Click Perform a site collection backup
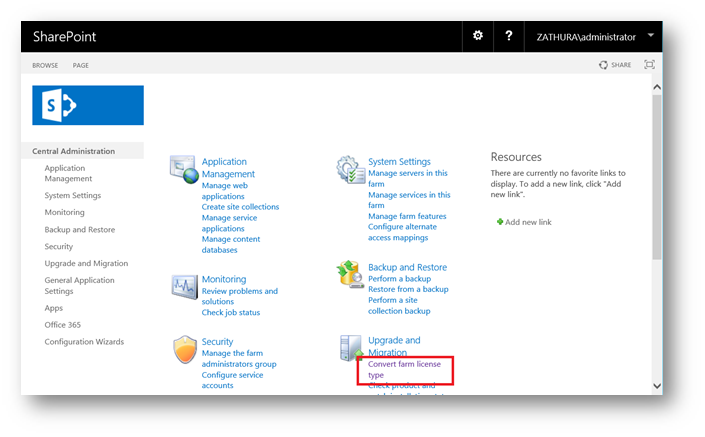The height and width of the screenshot is (437, 705). [x=399, y=305]
